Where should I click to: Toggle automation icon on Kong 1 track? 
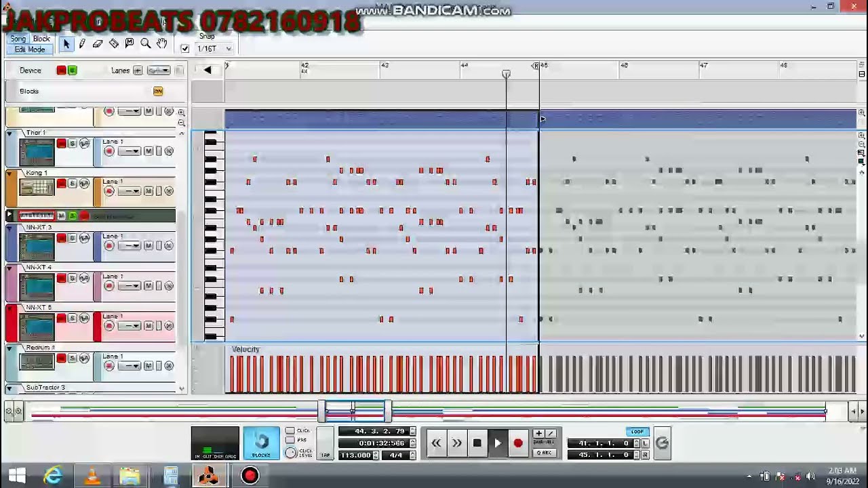(84, 184)
